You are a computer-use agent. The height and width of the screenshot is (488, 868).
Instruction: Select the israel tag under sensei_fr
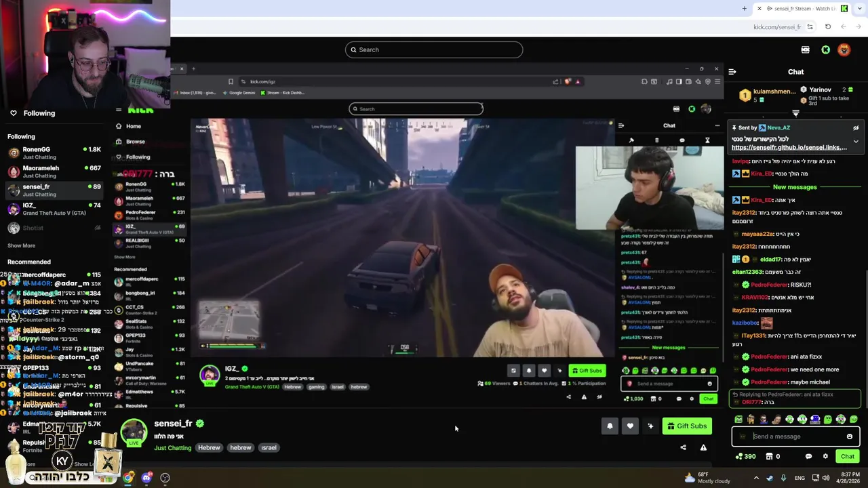269,447
